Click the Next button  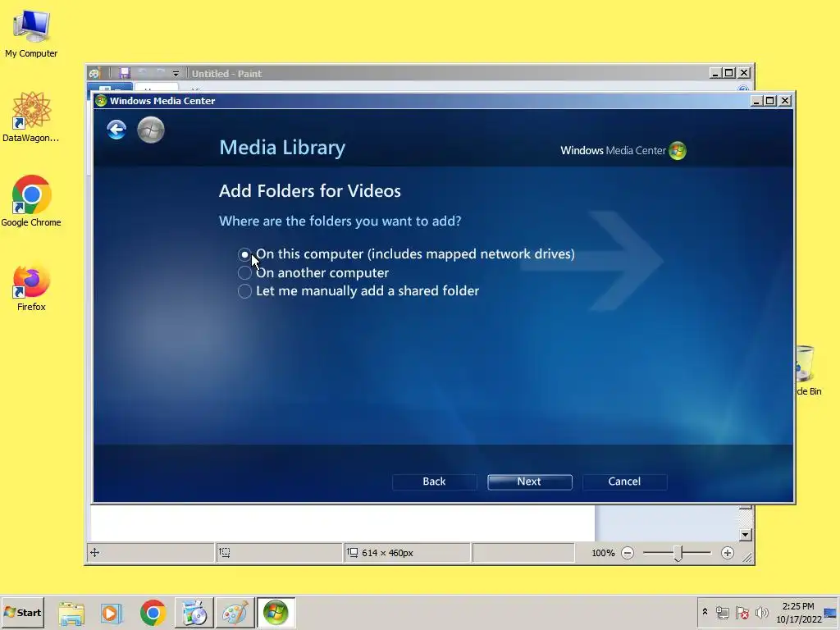point(529,482)
